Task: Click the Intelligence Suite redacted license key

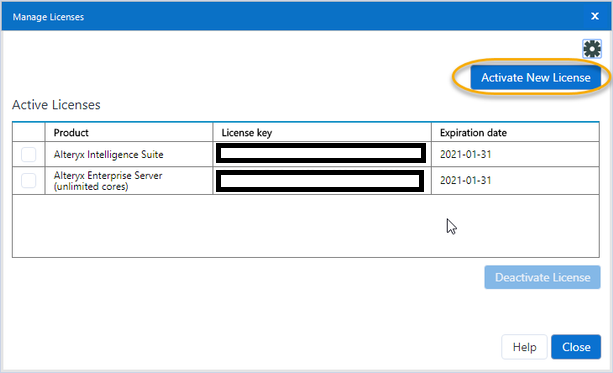Action: click(x=321, y=153)
